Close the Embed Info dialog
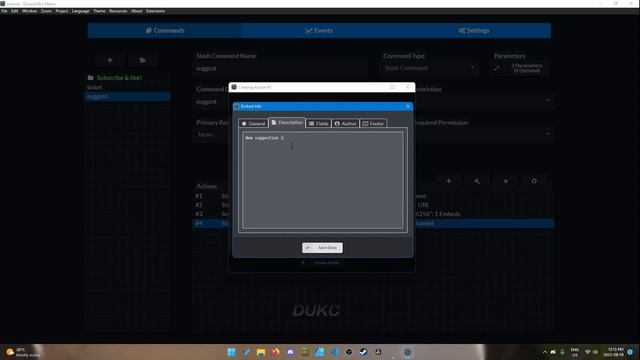The width and height of the screenshot is (640, 360). pos(408,107)
